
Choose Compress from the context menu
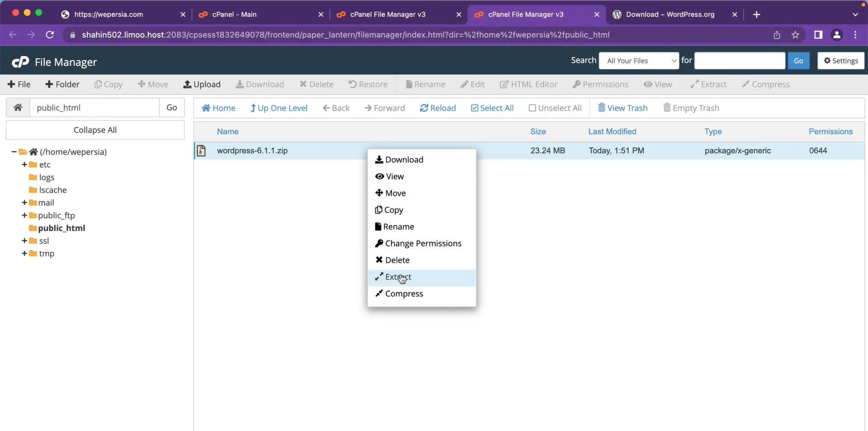coord(421,294)
